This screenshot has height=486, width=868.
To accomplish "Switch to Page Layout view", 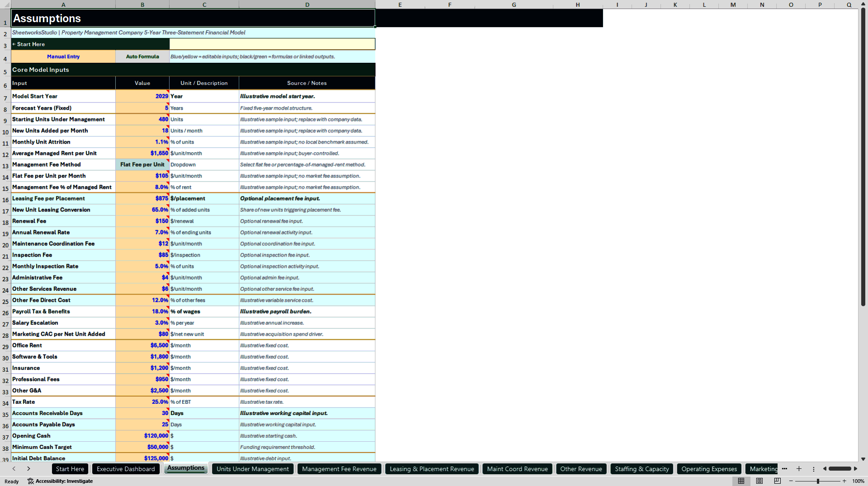I will (759, 481).
